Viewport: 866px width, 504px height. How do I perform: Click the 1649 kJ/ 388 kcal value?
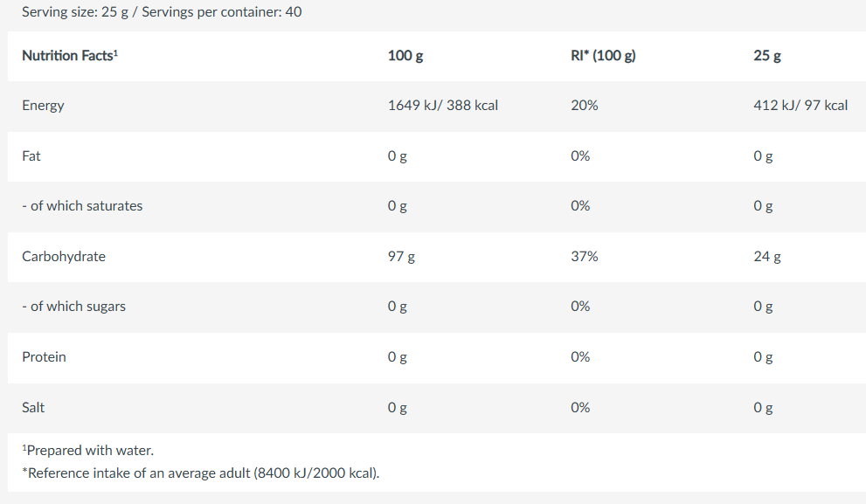point(442,106)
